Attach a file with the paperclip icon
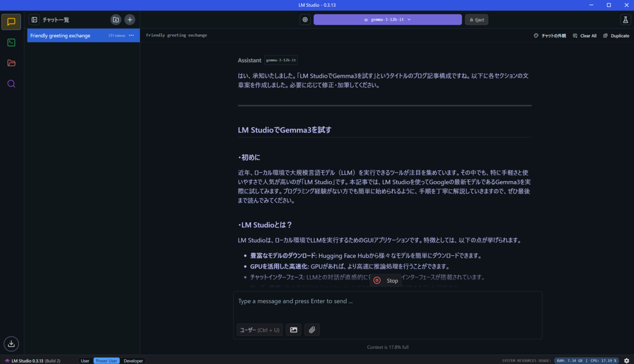This screenshot has height=364, width=634. 312,329
